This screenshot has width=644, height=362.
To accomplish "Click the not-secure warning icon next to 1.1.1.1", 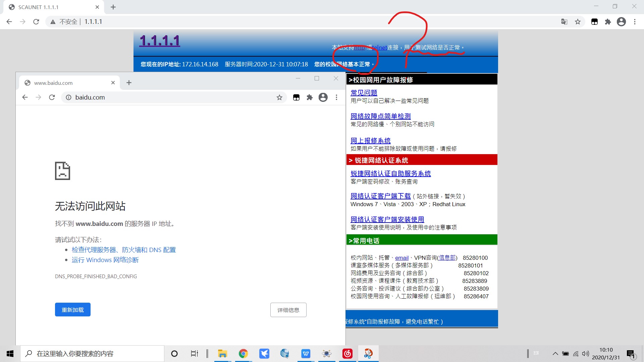I will point(53,22).
